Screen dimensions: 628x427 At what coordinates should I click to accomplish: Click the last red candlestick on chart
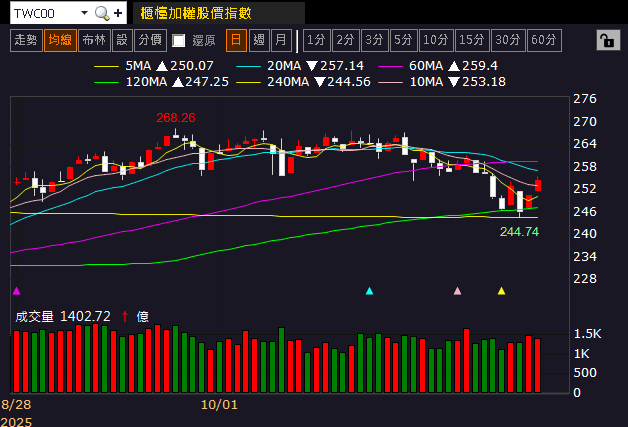click(x=538, y=184)
